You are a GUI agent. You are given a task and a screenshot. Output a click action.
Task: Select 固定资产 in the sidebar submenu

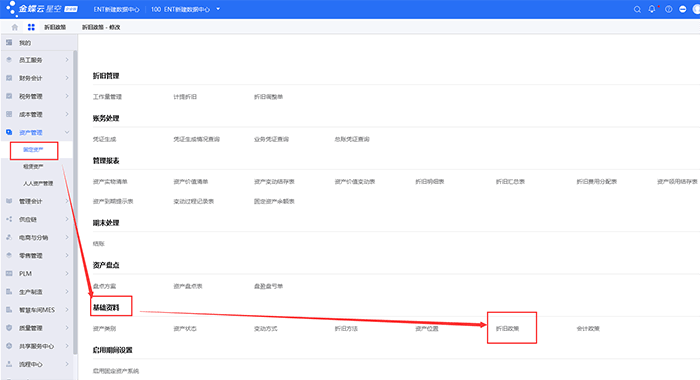click(33, 150)
